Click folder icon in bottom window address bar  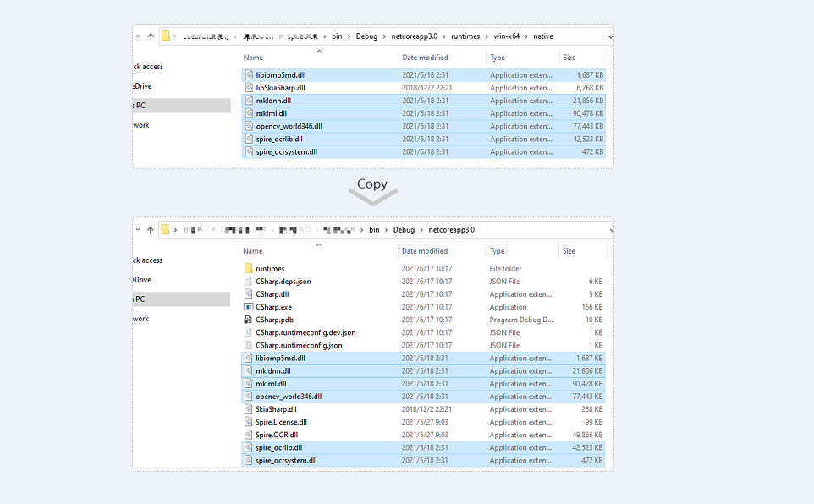pyautogui.click(x=165, y=229)
